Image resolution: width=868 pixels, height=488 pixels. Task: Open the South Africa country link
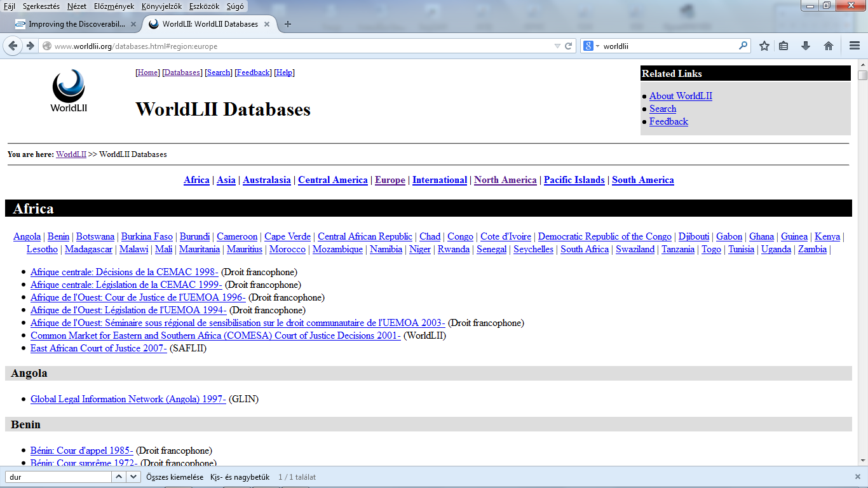tap(585, 249)
